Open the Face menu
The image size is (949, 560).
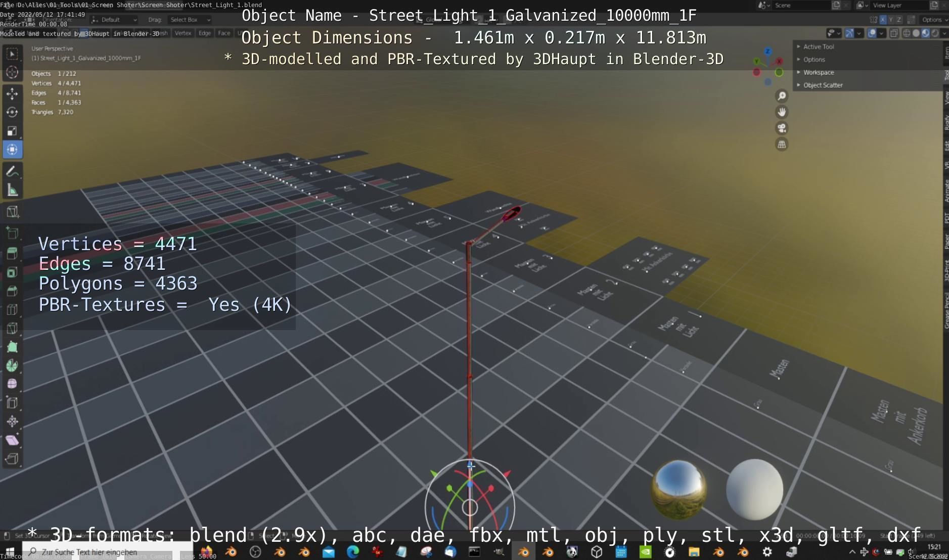coord(224,33)
